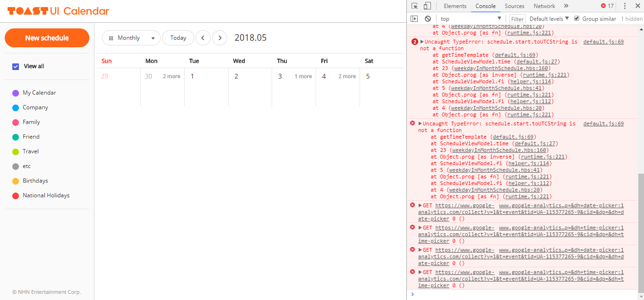
Task: Open the Default levels dropdown
Action: tap(548, 18)
